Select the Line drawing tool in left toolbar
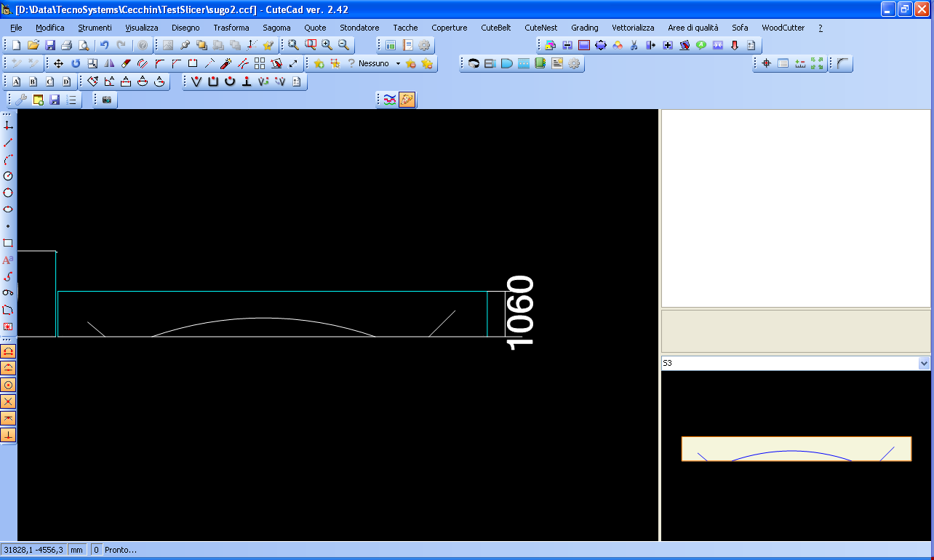 tap(8, 143)
